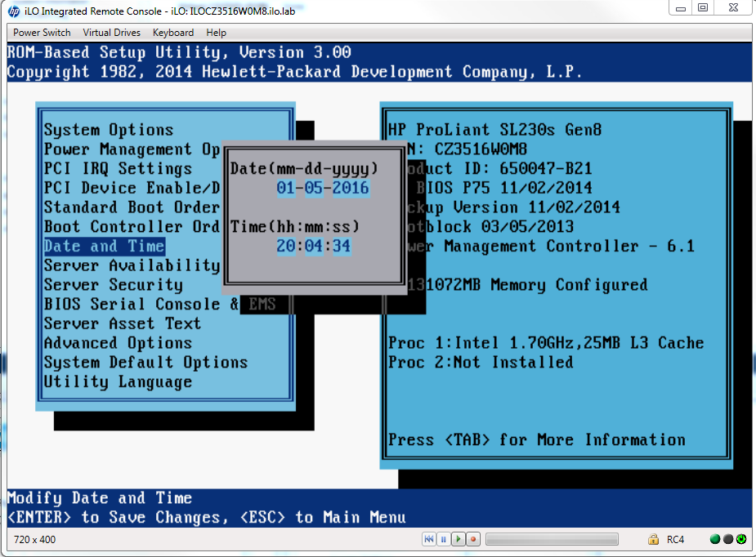Maximize the iLO remote console window
756x557 pixels.
click(703, 7)
